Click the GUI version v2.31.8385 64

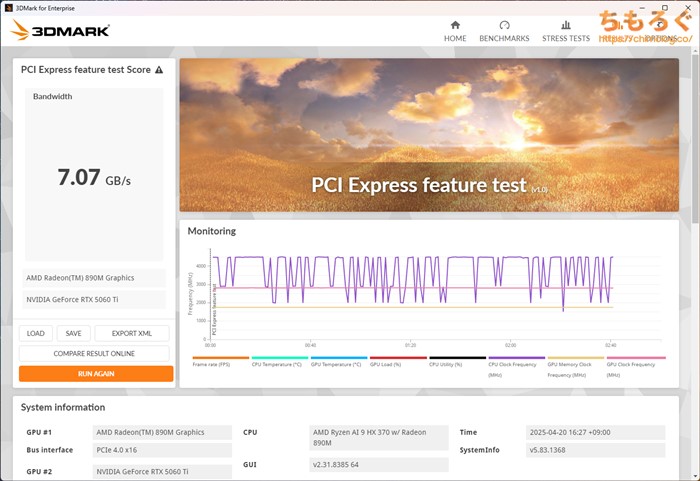(x=379, y=464)
